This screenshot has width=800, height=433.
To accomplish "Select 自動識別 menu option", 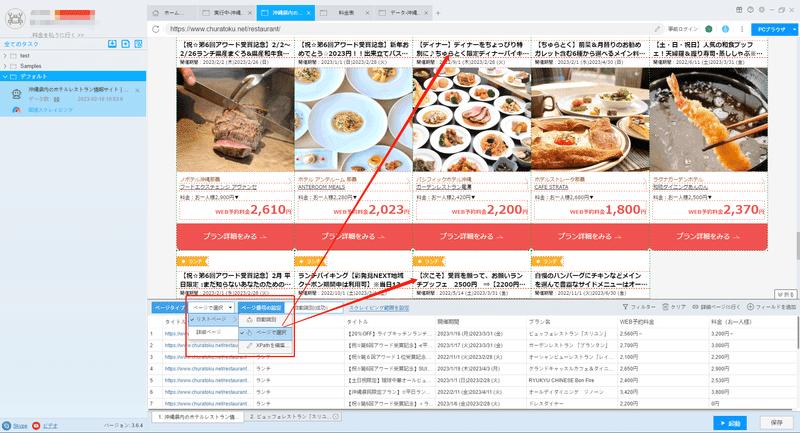I will click(x=266, y=320).
